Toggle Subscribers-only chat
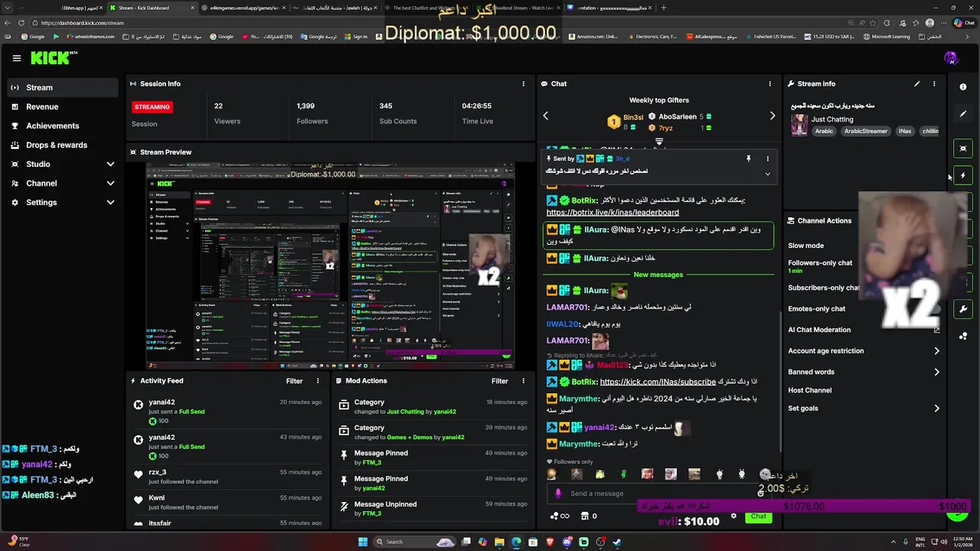Screen dimensions: 980x551 [824, 288]
